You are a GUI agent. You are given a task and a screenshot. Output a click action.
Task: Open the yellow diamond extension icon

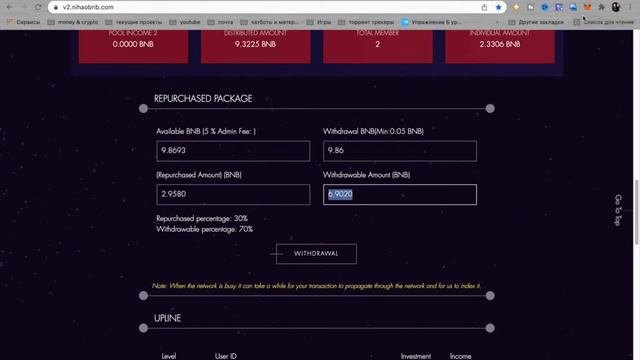click(x=516, y=7)
